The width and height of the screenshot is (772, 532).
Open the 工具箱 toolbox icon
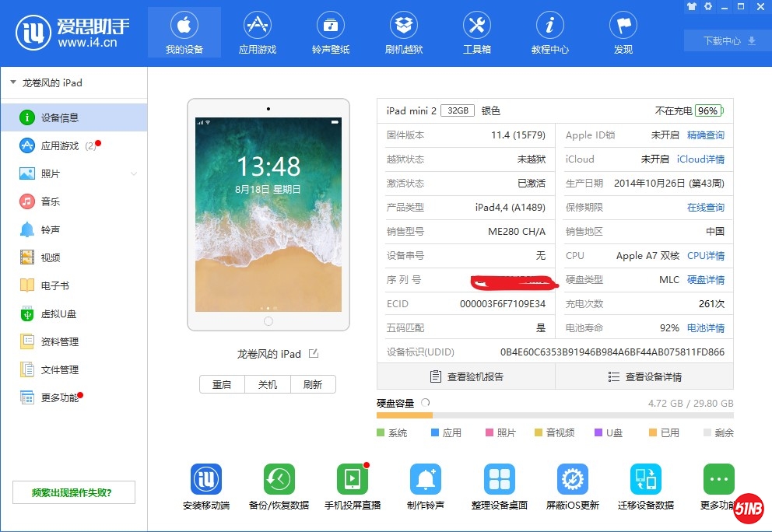[476, 26]
